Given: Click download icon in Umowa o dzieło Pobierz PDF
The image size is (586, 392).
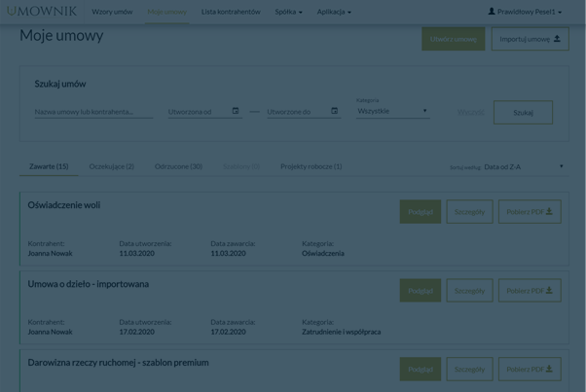Looking at the screenshot, I should [549, 290].
